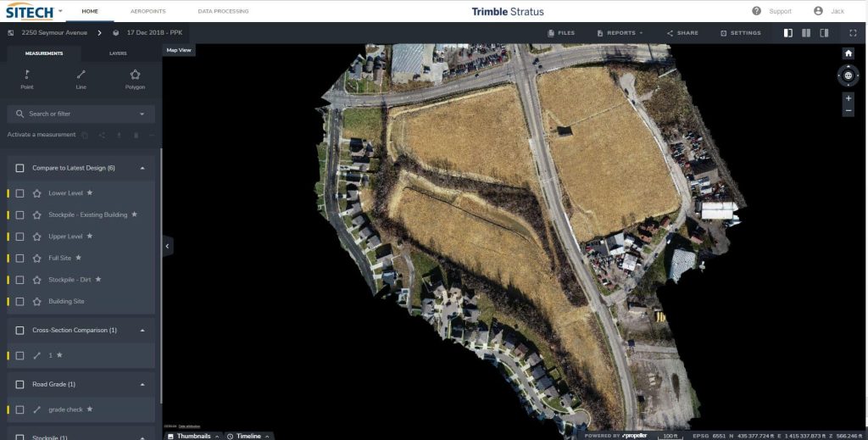Open the Files button

coord(561,33)
